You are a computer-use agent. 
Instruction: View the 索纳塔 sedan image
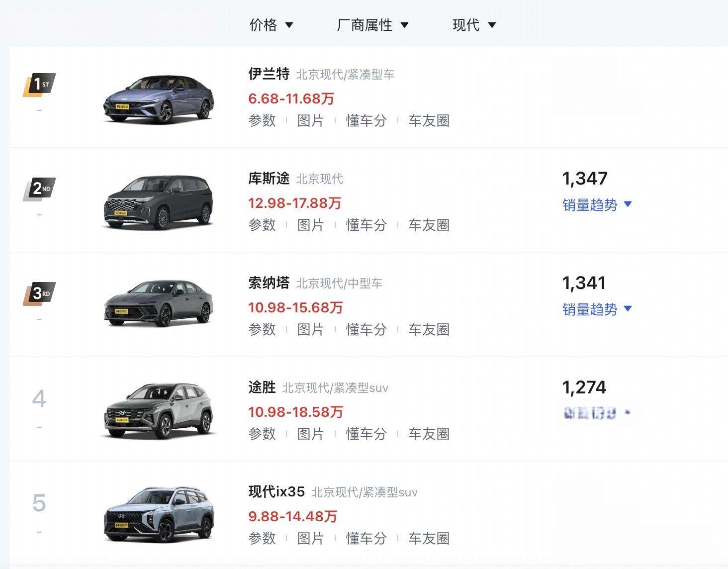tap(159, 303)
